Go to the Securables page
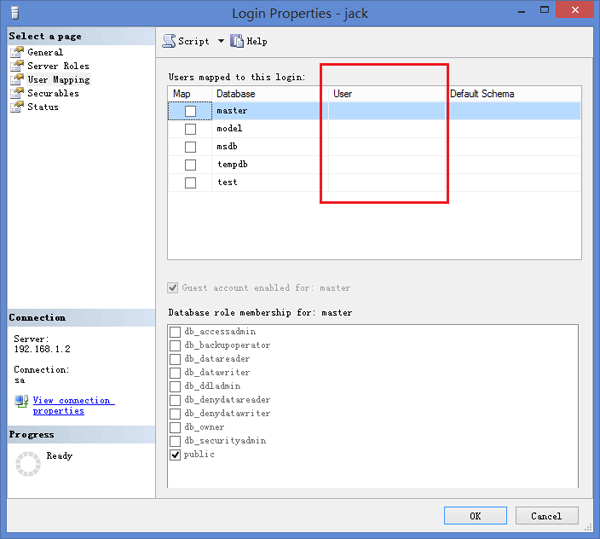Image resolution: width=600 pixels, height=539 pixels. [x=53, y=93]
